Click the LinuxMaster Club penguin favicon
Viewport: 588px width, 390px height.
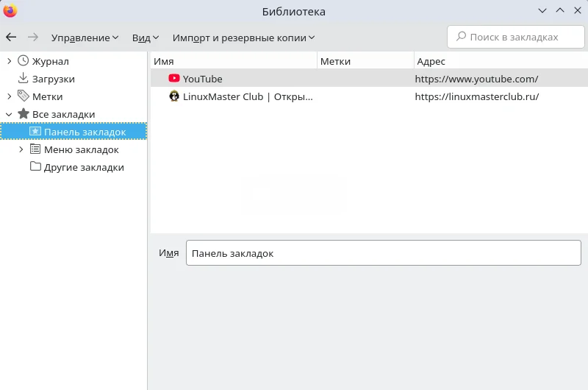(x=174, y=96)
